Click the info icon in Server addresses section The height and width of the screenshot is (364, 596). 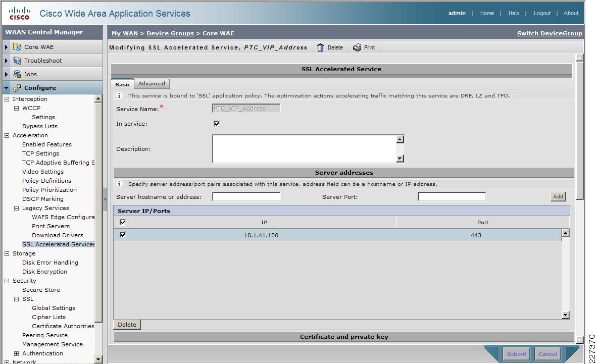point(119,184)
